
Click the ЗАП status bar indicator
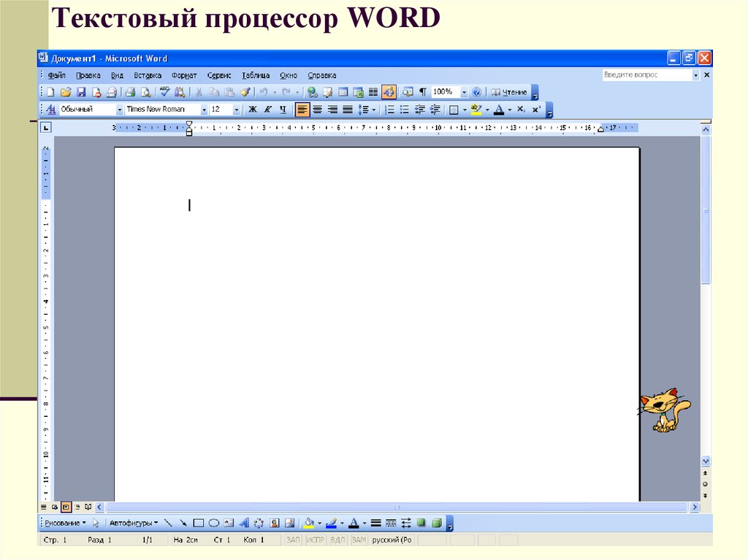(293, 540)
